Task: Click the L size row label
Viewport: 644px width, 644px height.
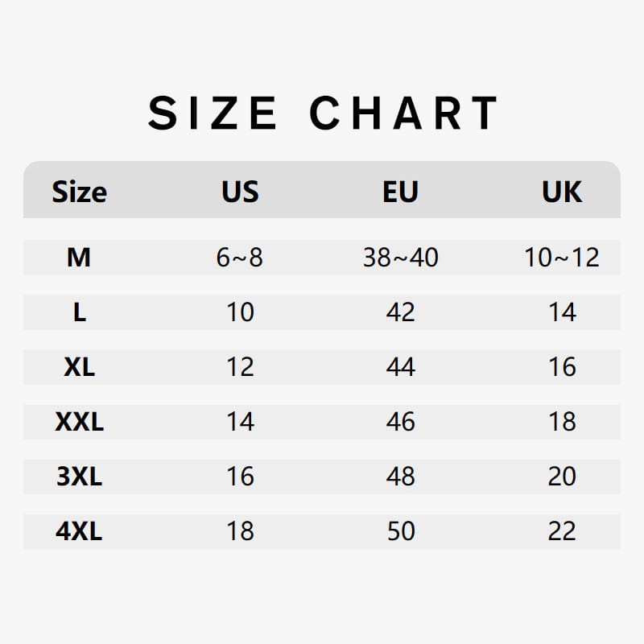Action: click(79, 312)
